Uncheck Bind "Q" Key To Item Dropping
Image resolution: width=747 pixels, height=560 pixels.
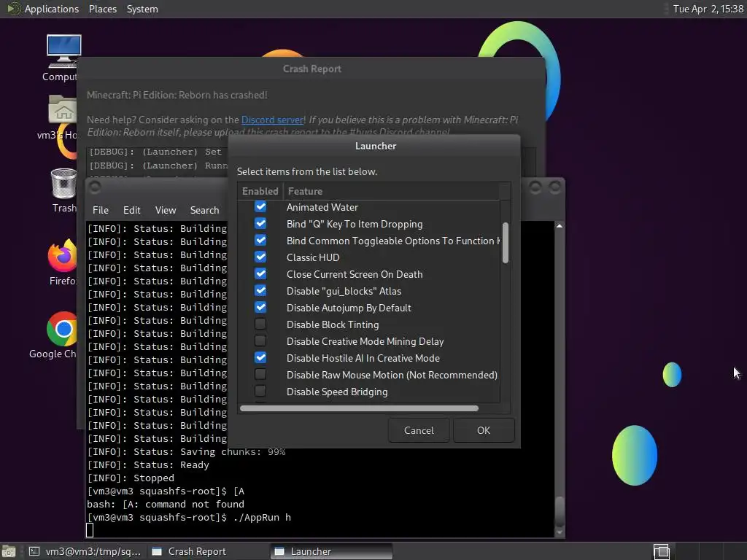[x=260, y=224]
